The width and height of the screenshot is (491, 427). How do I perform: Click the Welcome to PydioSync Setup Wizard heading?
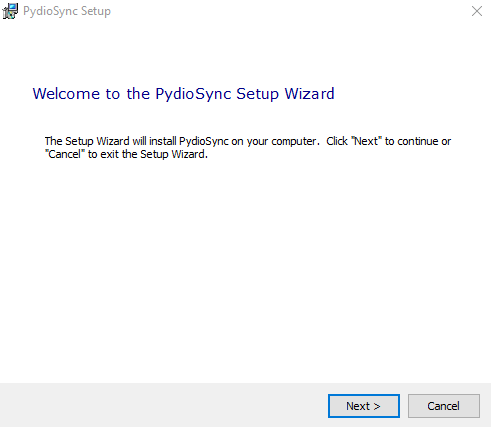point(183,94)
